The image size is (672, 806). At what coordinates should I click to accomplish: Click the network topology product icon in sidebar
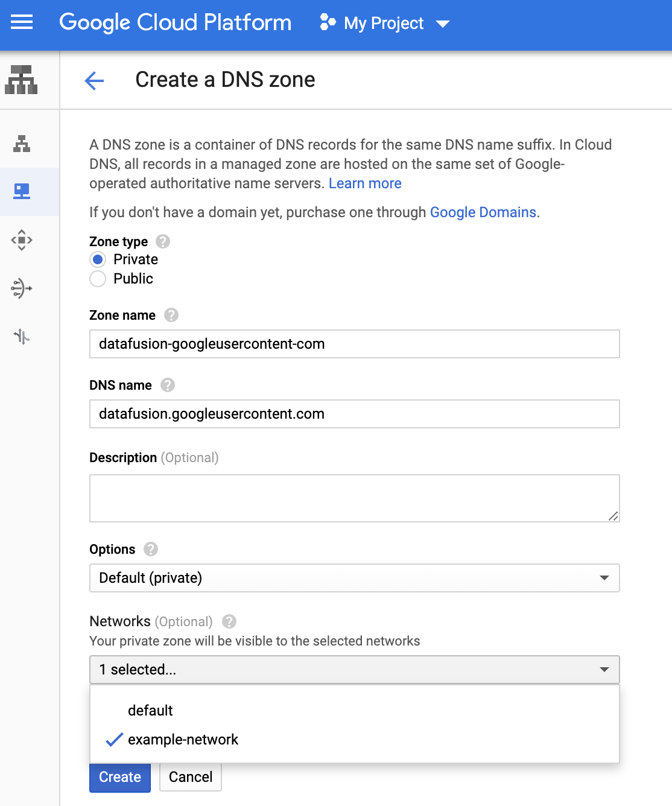[x=21, y=80]
